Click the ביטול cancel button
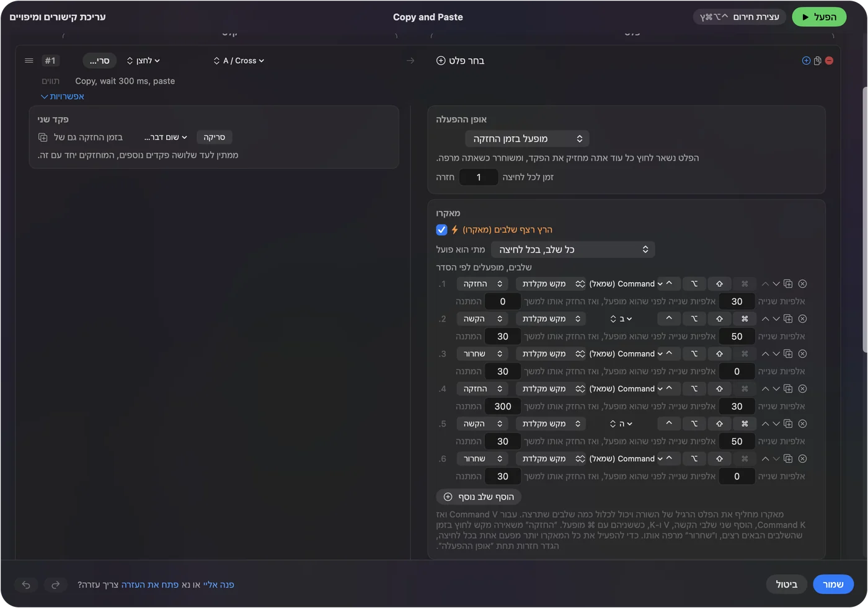Screen dimensions: 868x608 point(786,584)
